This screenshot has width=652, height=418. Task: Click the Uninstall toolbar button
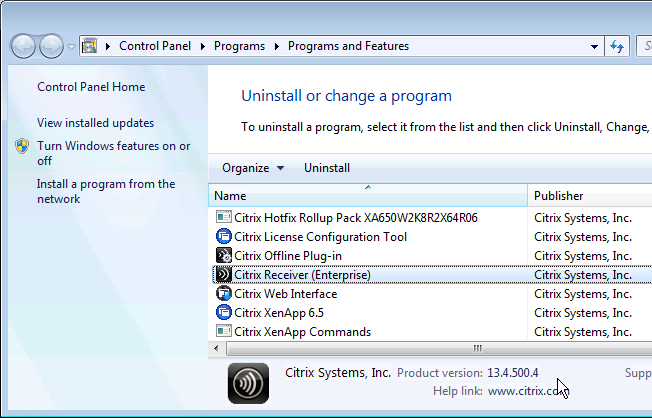(x=327, y=168)
